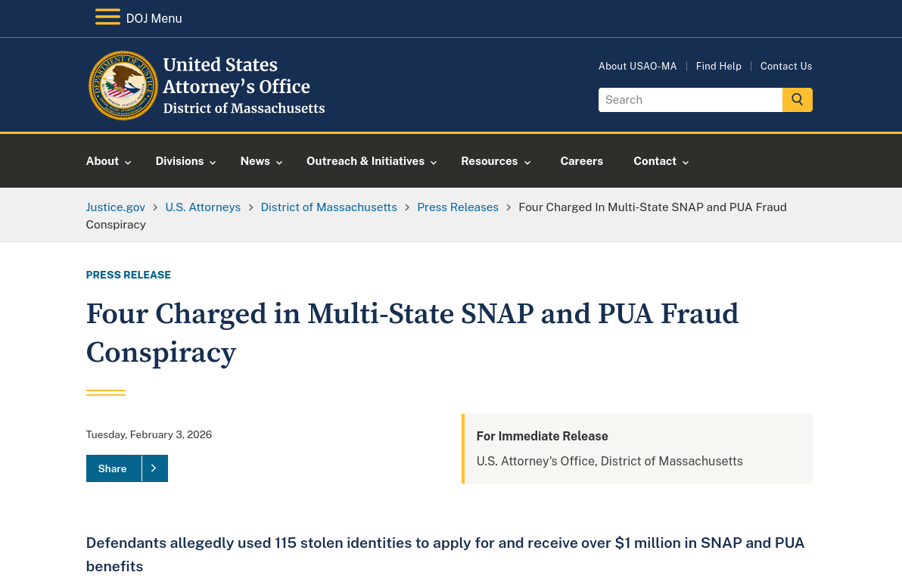Click the Share button

(x=113, y=468)
